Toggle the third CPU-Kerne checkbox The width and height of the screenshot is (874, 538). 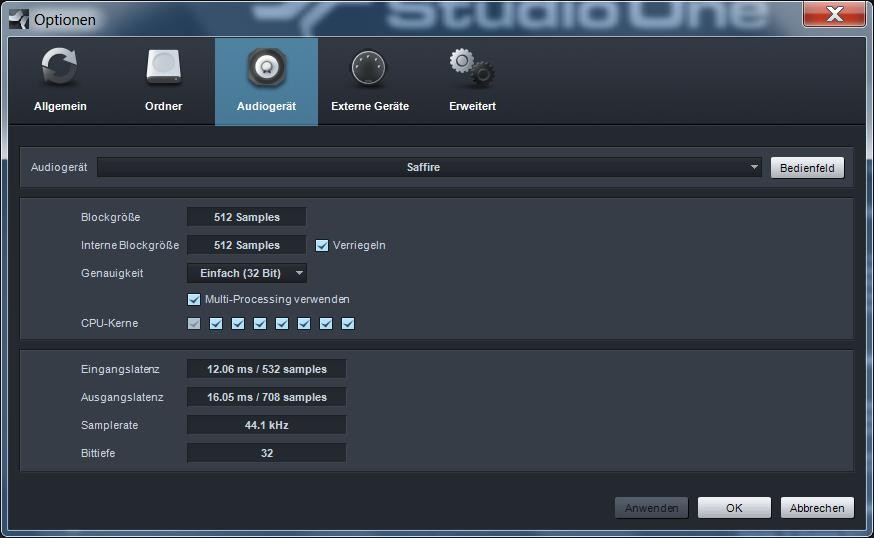click(237, 323)
